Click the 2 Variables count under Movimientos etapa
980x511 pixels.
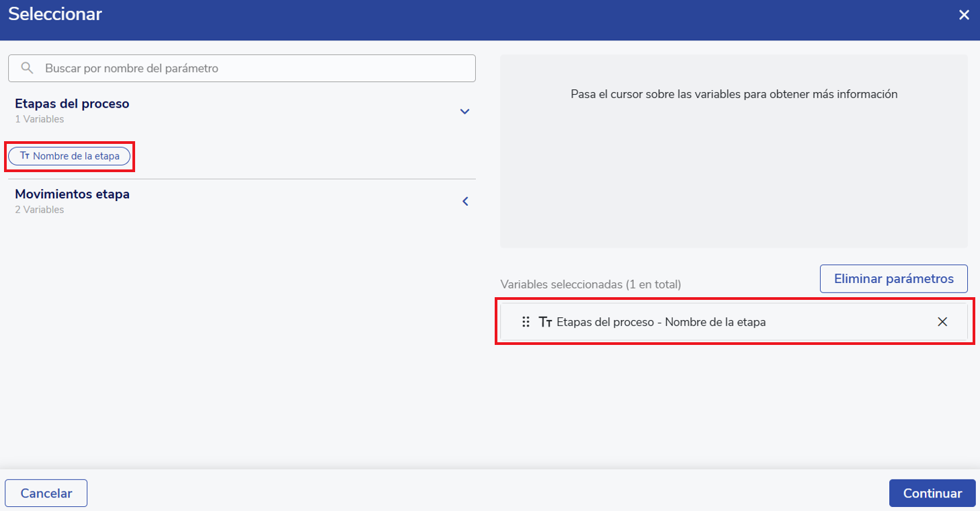(x=40, y=210)
